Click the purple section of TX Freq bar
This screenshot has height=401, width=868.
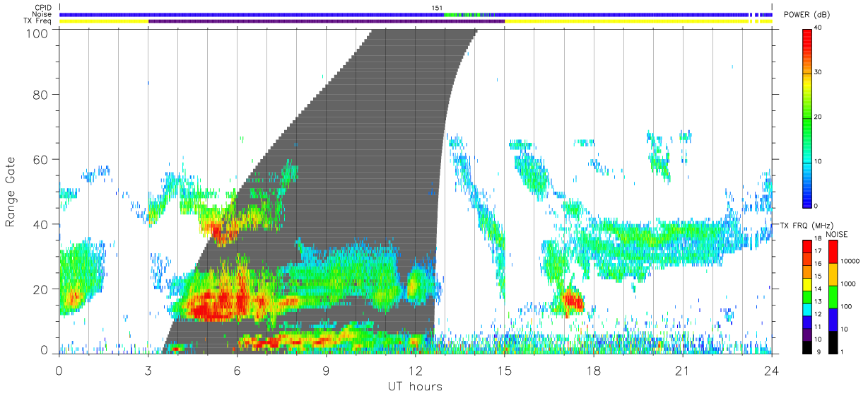(x=327, y=21)
